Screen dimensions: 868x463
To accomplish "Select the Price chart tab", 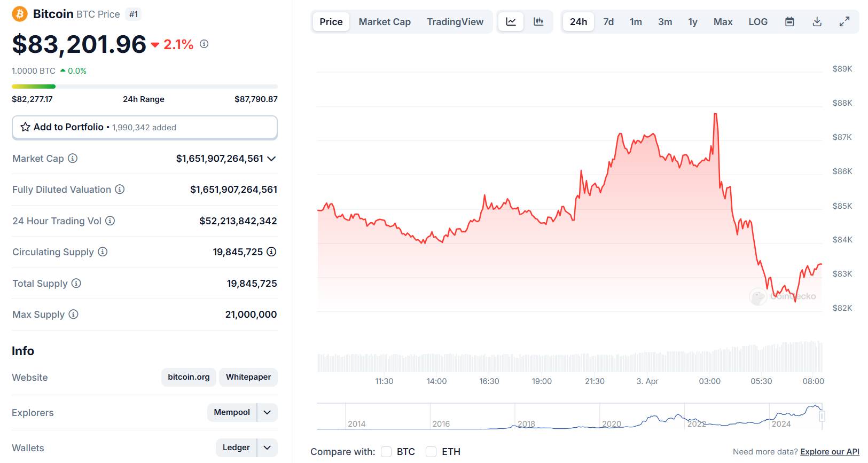I will pyautogui.click(x=331, y=22).
